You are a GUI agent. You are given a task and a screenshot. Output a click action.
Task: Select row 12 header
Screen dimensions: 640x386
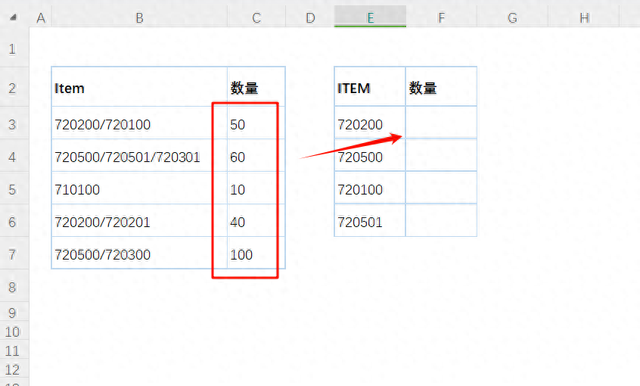(12, 370)
